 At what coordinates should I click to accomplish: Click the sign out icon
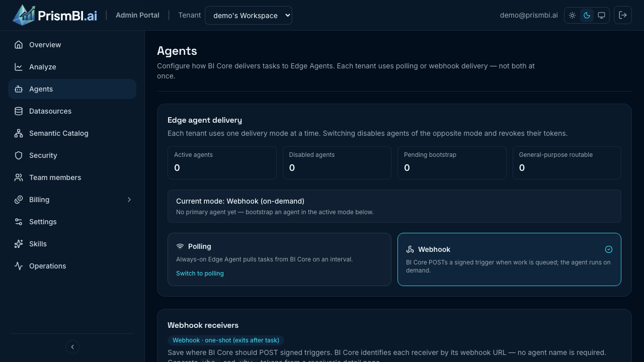[623, 15]
